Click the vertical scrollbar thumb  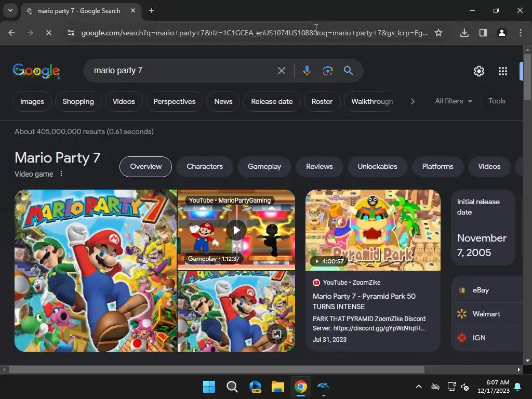pos(527,76)
